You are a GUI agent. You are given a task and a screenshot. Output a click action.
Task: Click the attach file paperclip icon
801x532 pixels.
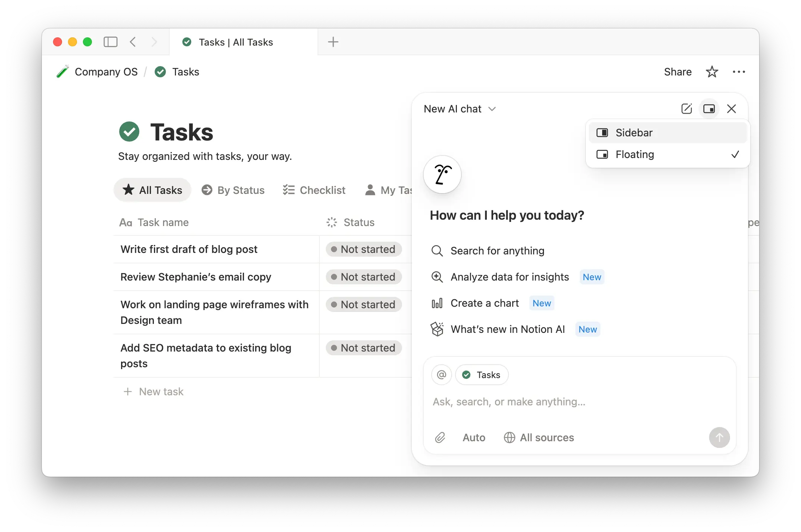pyautogui.click(x=440, y=437)
